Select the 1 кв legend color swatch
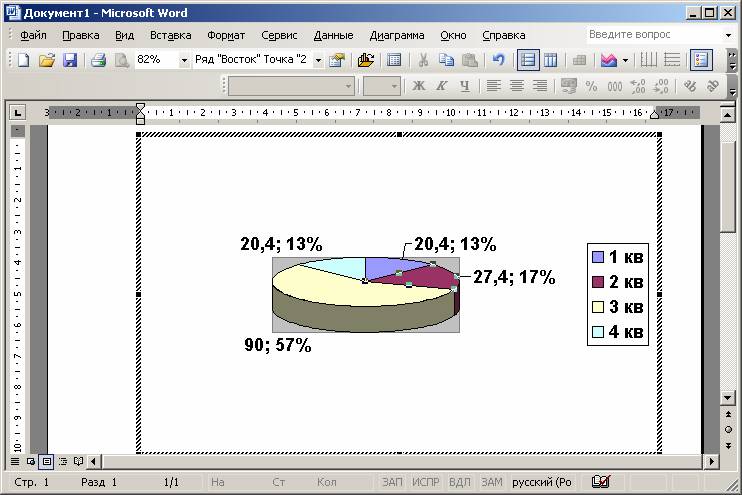The image size is (742, 495). [x=598, y=257]
